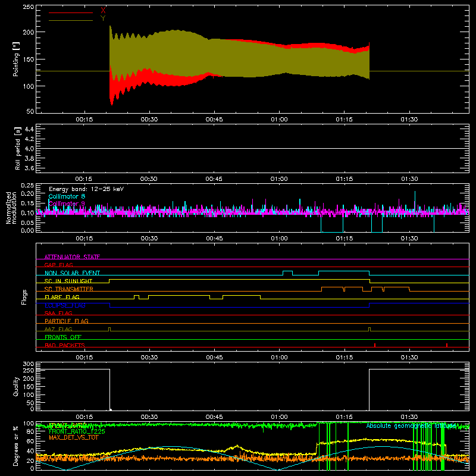The image size is (476, 476).
Task: Click the green FRONTS_OFF label
Action: pyautogui.click(x=63, y=337)
